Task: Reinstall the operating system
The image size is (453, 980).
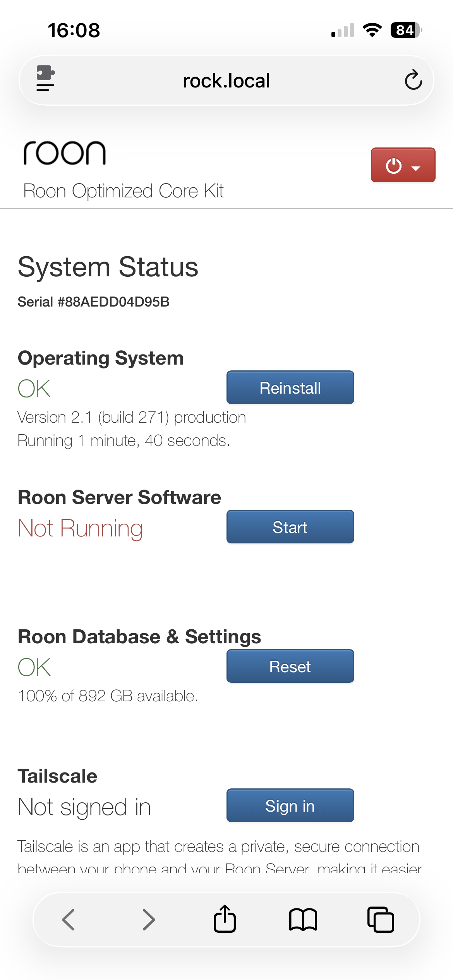Action: point(290,387)
